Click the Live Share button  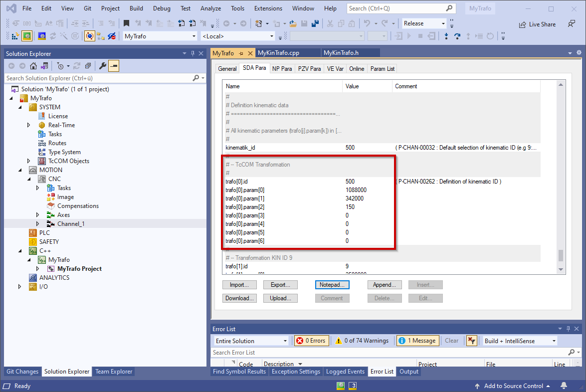[x=538, y=24]
